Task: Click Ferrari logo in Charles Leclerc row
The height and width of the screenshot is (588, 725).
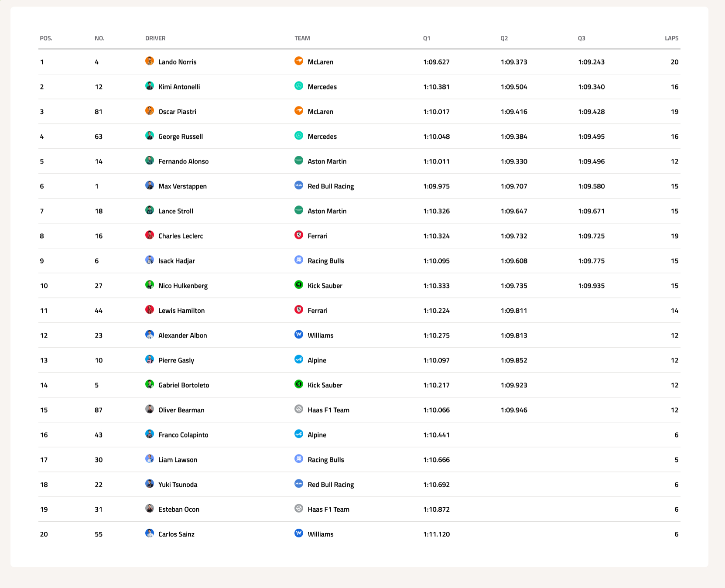Action: [x=299, y=235]
